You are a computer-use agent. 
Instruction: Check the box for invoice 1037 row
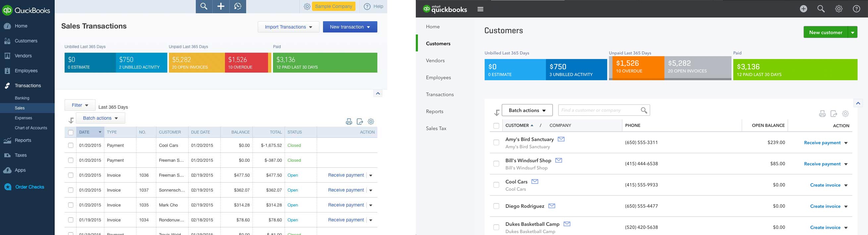point(71,190)
